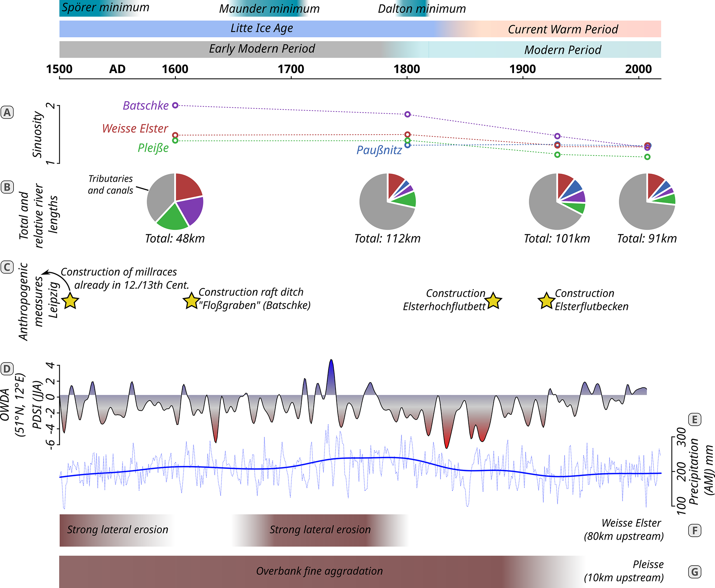The height and width of the screenshot is (588, 715).
Task: Click the Modern Period bar label
Action: click(x=563, y=50)
